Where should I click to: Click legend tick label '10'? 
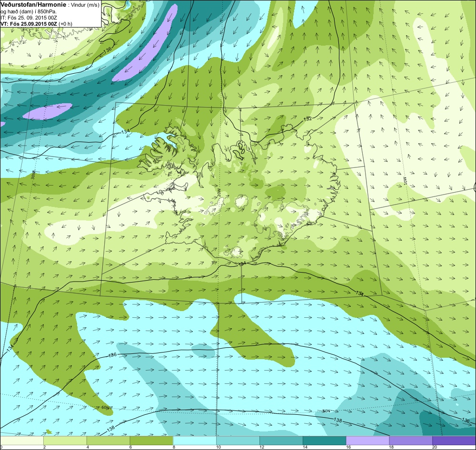[x=218, y=447]
